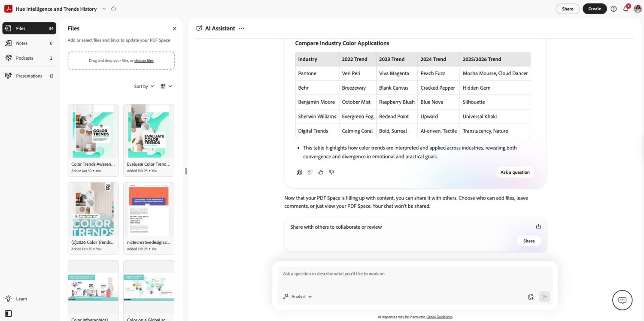Click the Compare Industry Color Applications heading
The height and width of the screenshot is (321, 644).
click(342, 43)
